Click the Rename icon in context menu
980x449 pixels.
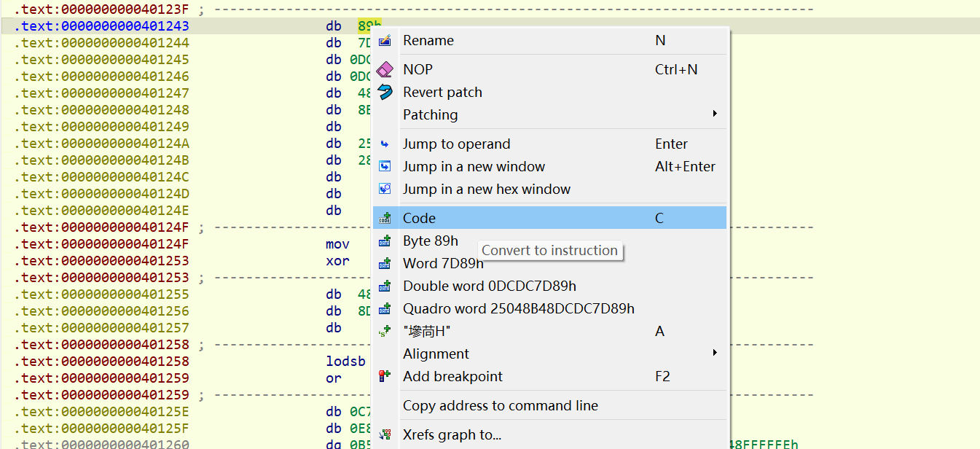coord(385,41)
